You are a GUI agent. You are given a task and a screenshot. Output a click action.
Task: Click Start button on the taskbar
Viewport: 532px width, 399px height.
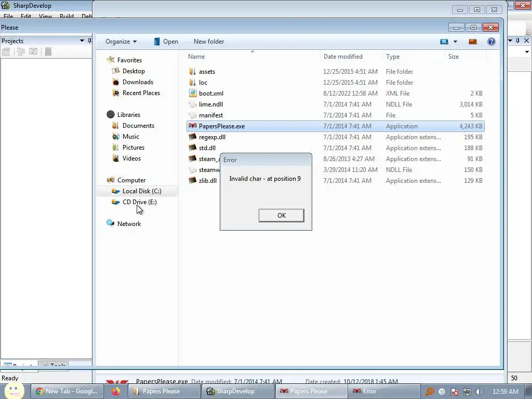pos(14,391)
